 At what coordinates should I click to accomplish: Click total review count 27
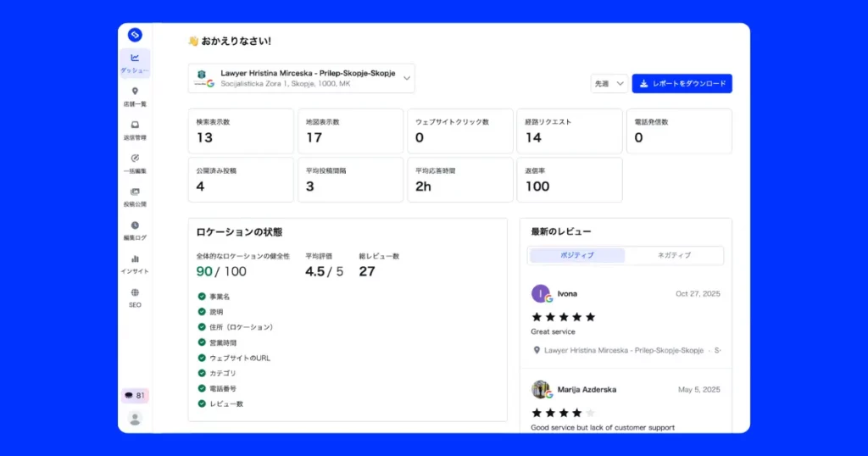[367, 272]
